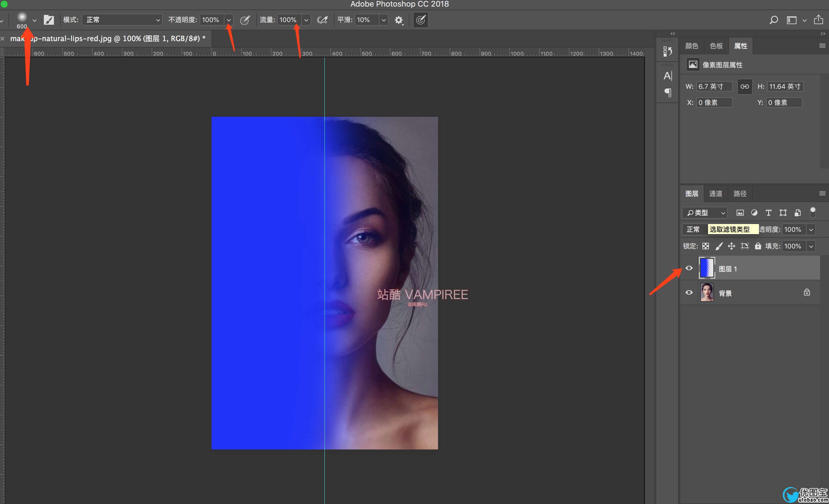The image size is (829, 504).
Task: Hide 背景 layer visibility eye
Action: coord(689,293)
